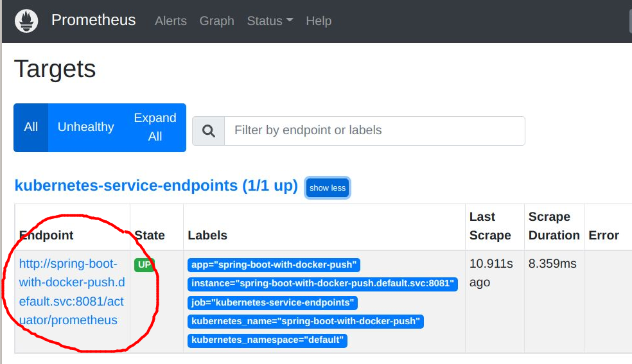Viewport: 632px width, 364px height.
Task: Open the Alerts page
Action: [x=170, y=21]
